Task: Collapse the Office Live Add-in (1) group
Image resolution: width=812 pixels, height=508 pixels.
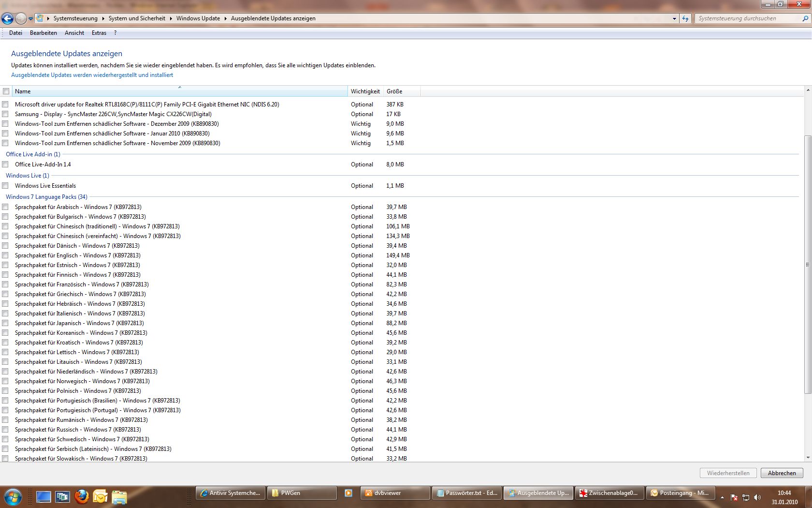Action: (x=33, y=154)
